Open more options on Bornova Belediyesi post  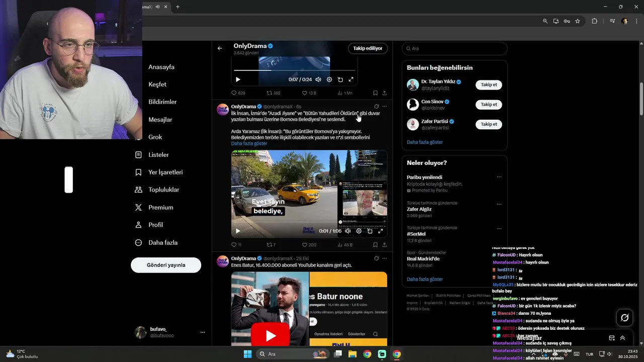pyautogui.click(x=384, y=107)
